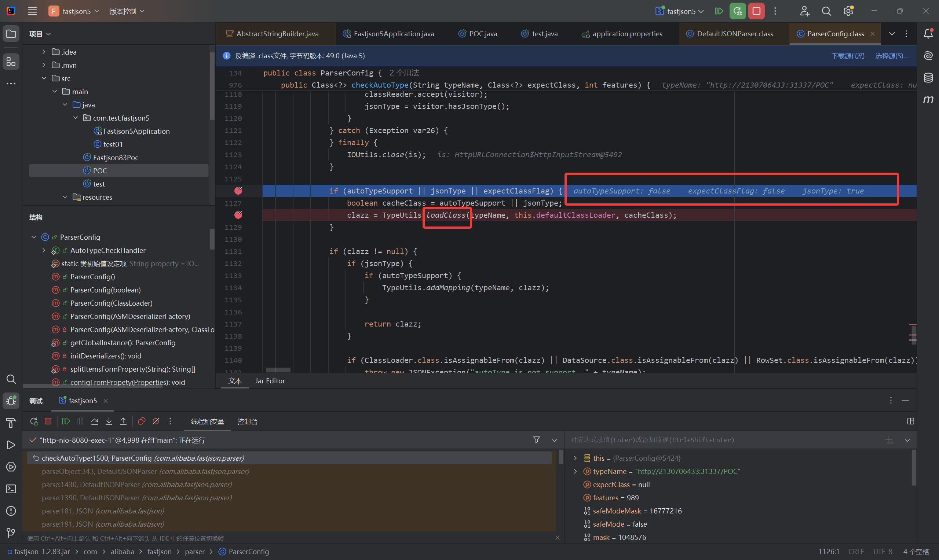Viewport: 939px width, 560px height.
Task: Pause the program in debugger toolbar
Action: pos(80,421)
